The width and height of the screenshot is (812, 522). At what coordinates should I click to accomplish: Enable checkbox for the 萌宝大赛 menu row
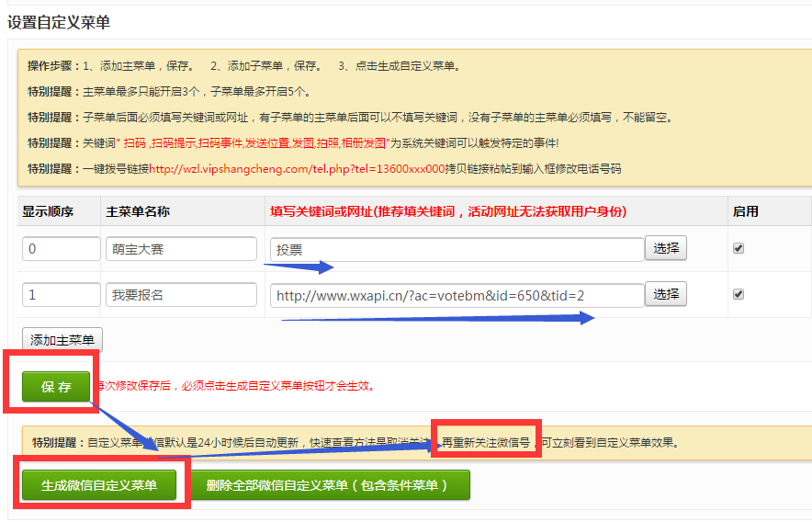tap(739, 248)
